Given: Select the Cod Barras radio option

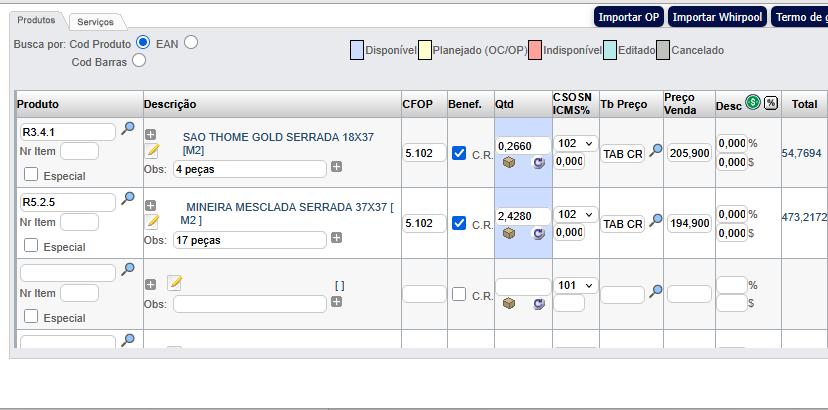Looking at the screenshot, I should click(139, 60).
